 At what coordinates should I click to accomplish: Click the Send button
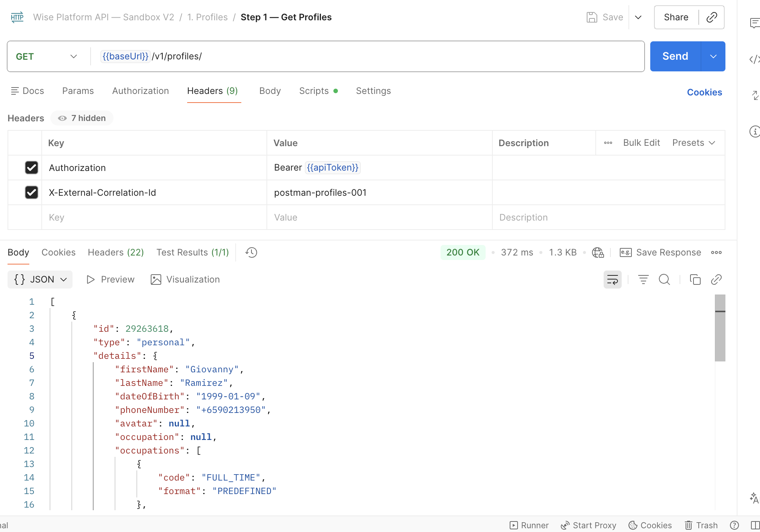coord(675,56)
